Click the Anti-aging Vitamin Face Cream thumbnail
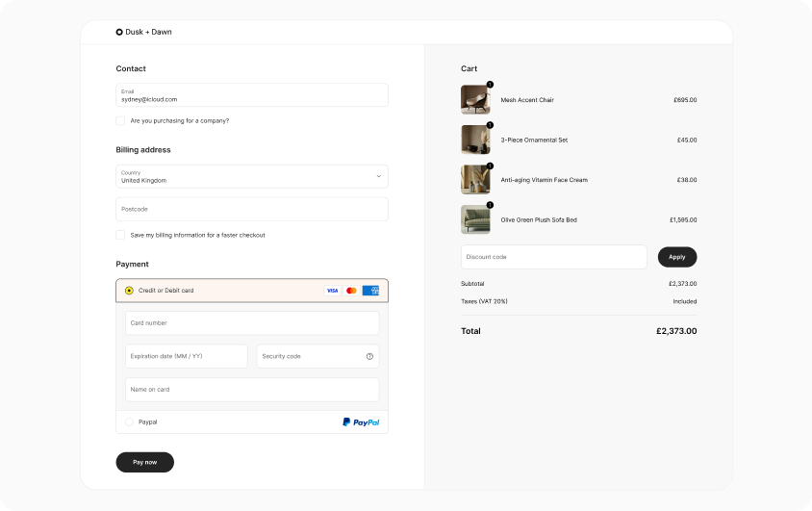 (475, 180)
